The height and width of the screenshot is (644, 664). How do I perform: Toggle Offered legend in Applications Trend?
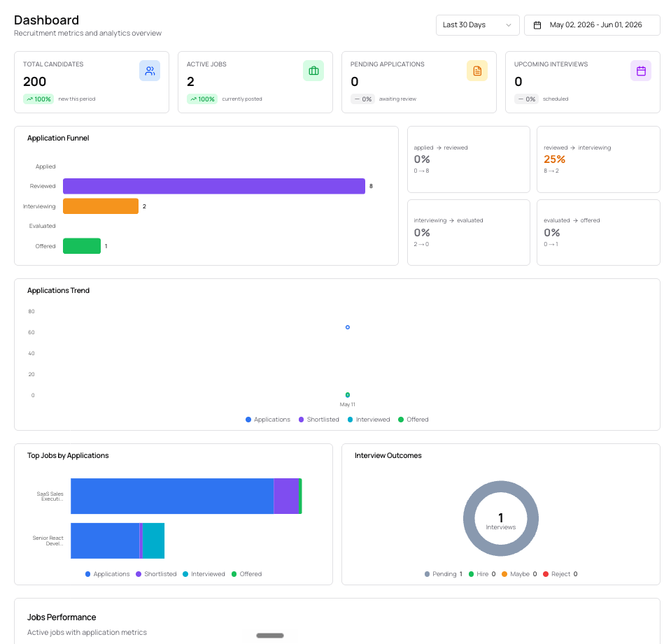(x=414, y=420)
